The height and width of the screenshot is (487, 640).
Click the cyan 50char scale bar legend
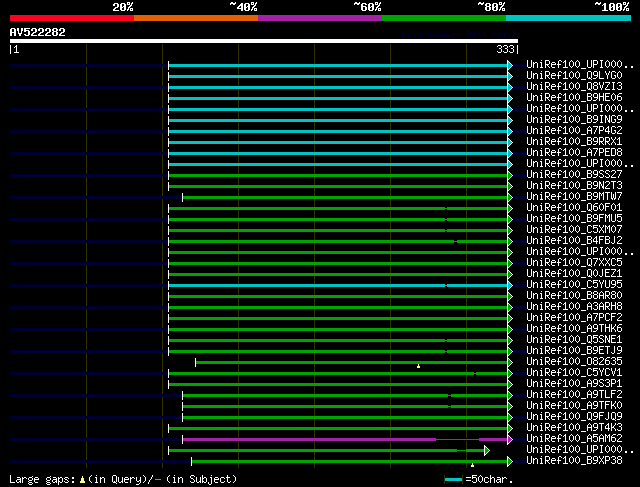click(454, 479)
